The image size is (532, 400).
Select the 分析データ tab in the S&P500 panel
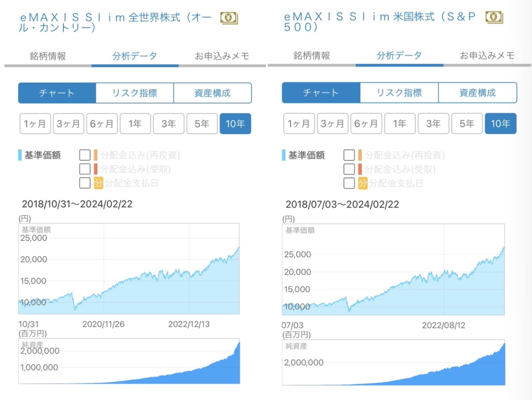click(x=399, y=56)
